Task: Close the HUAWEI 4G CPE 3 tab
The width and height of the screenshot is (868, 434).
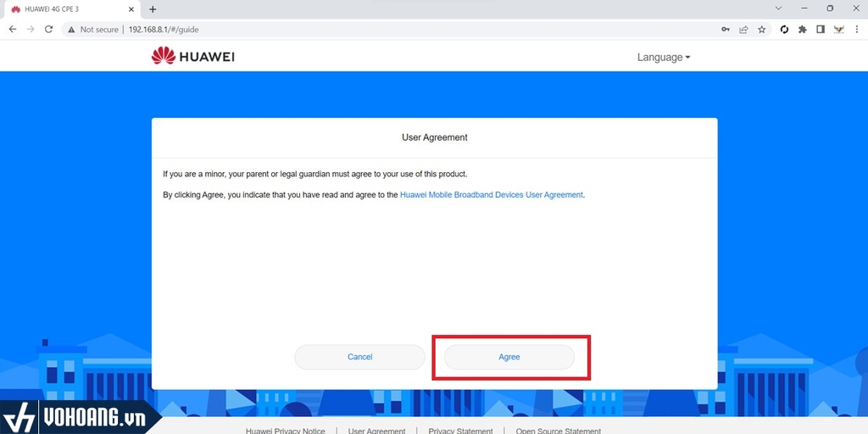Action: click(x=131, y=9)
